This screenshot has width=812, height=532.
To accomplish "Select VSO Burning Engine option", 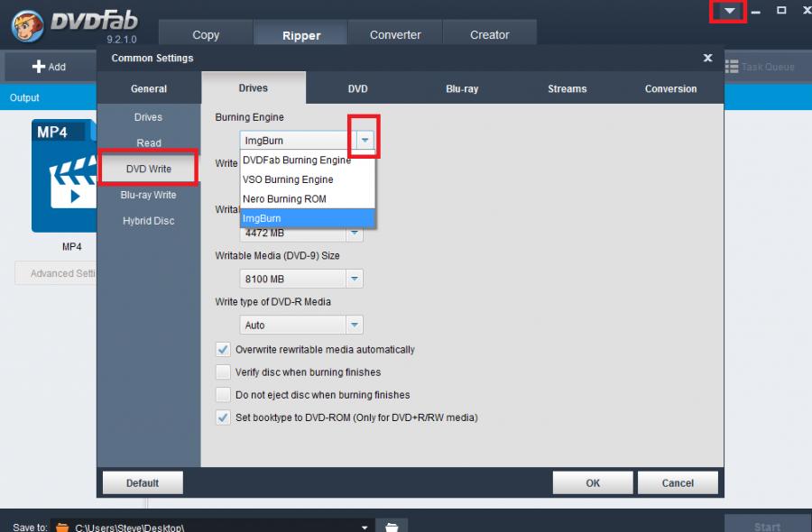I will [x=308, y=179].
